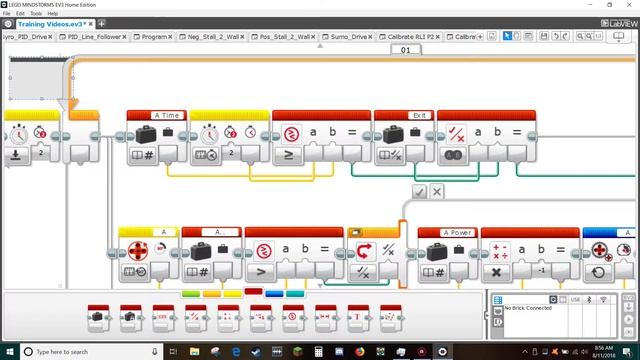640x360 pixels.
Task: Open the content editor book icon
Action: pyautogui.click(x=619, y=37)
